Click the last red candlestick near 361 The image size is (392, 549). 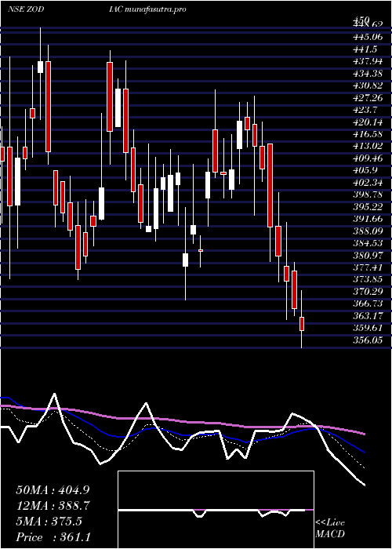point(302,323)
